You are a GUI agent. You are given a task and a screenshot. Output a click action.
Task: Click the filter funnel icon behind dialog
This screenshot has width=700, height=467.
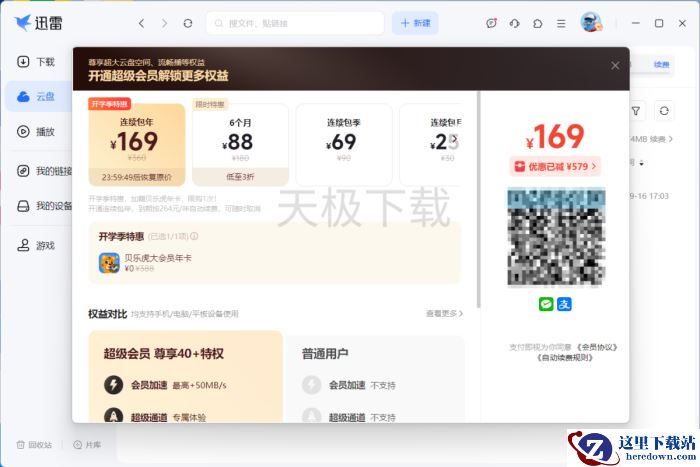pos(636,111)
